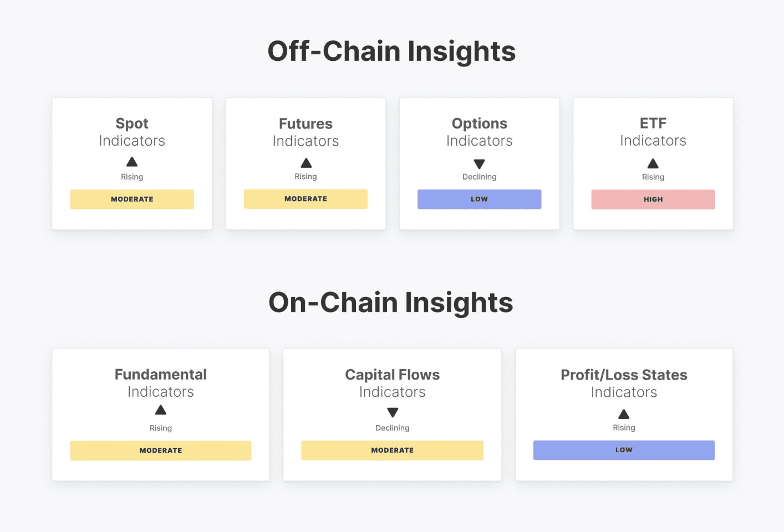
Task: Click the red HIGH badge in ETF card
Action: point(653,199)
